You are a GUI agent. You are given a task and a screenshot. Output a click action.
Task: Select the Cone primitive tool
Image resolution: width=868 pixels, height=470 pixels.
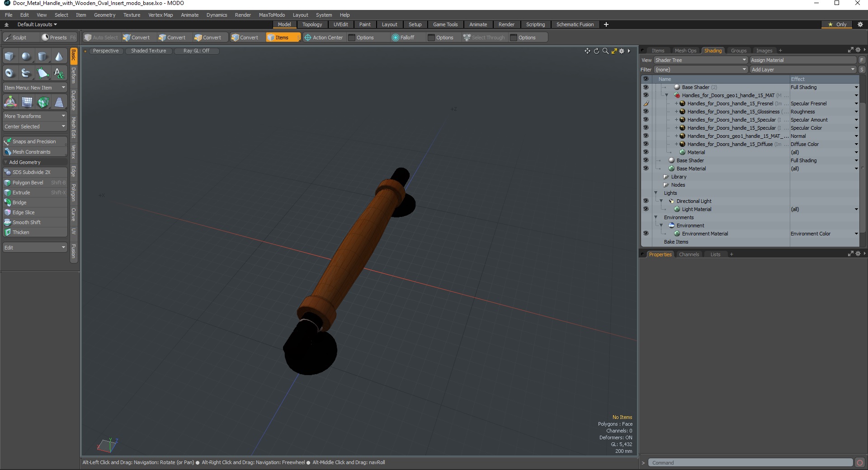point(59,56)
